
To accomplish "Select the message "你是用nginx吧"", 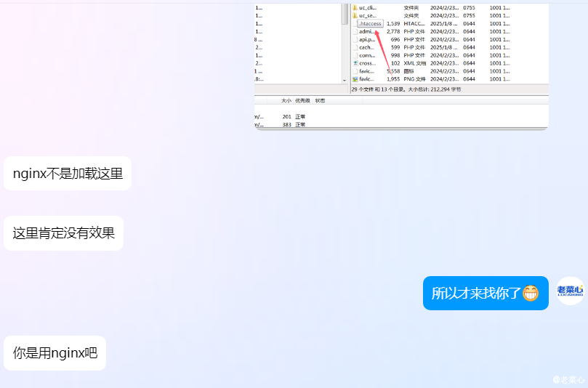I will point(55,353).
